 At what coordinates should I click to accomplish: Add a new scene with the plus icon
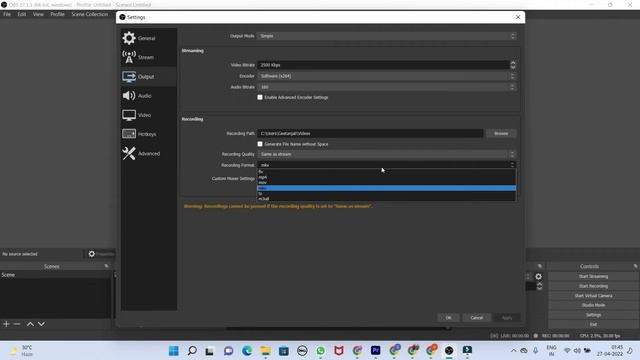click(x=6, y=324)
